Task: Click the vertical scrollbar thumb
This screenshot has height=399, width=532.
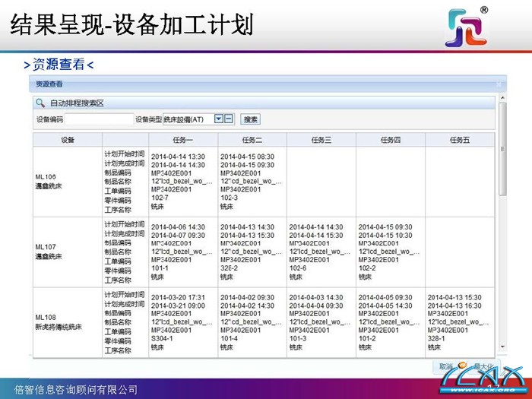Action: (x=502, y=149)
